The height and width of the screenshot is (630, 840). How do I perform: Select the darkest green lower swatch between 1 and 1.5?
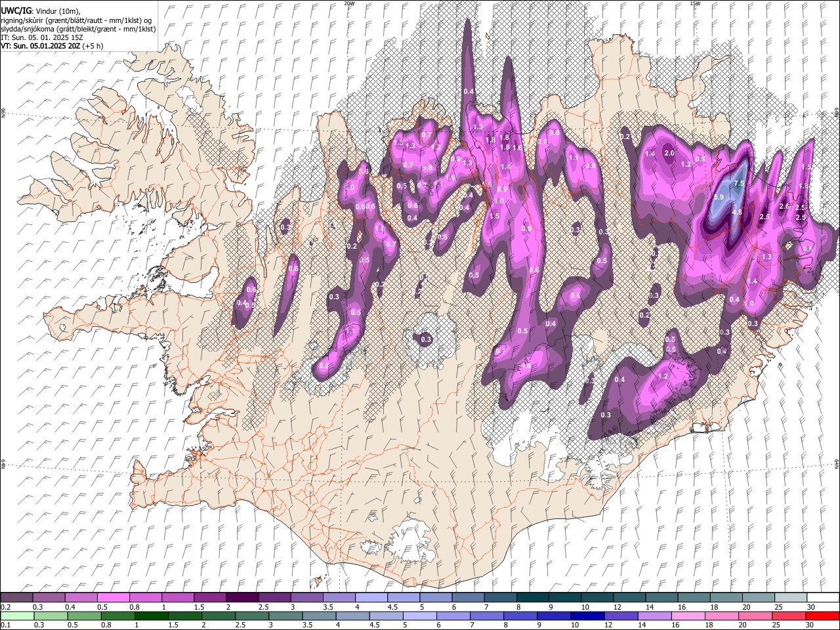tap(151, 616)
